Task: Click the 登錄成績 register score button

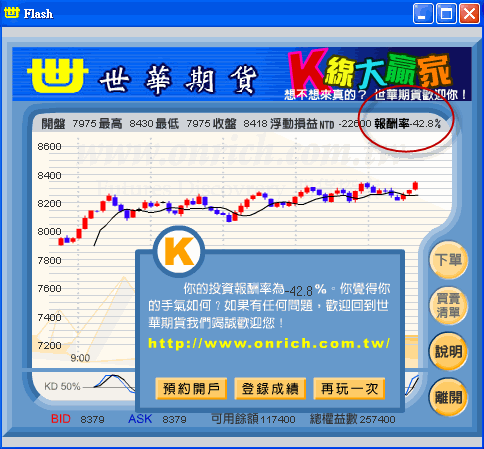Action: point(270,389)
